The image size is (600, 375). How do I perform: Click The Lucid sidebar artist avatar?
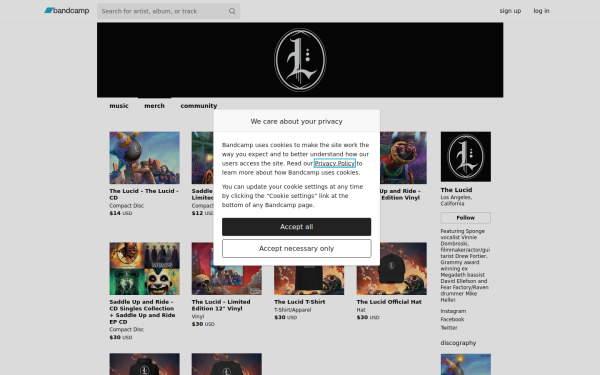(x=466, y=157)
